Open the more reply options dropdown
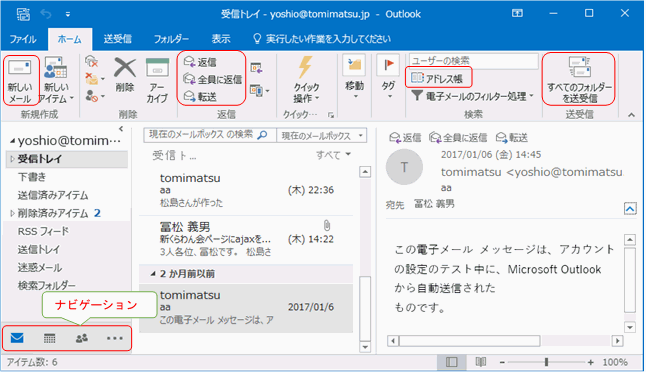 tap(260, 91)
